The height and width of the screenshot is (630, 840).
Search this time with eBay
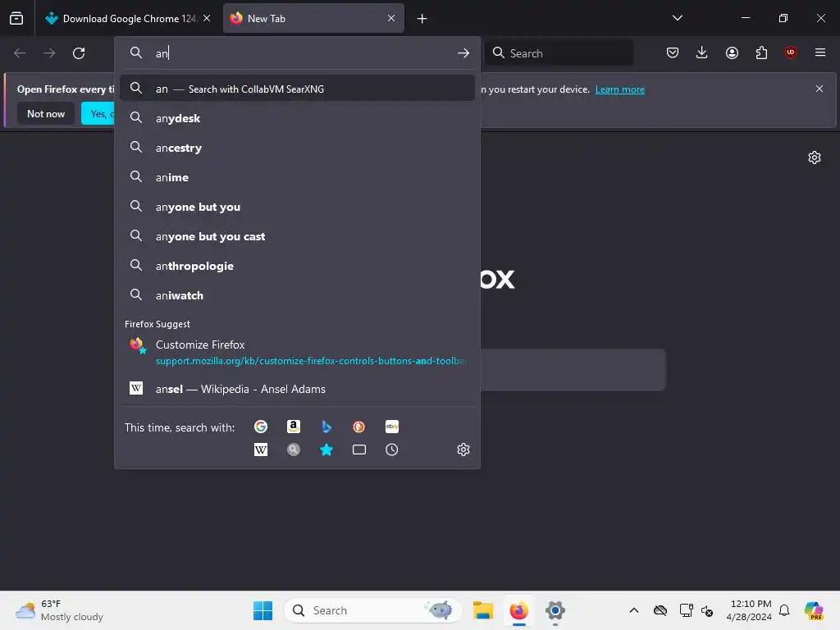[392, 427]
